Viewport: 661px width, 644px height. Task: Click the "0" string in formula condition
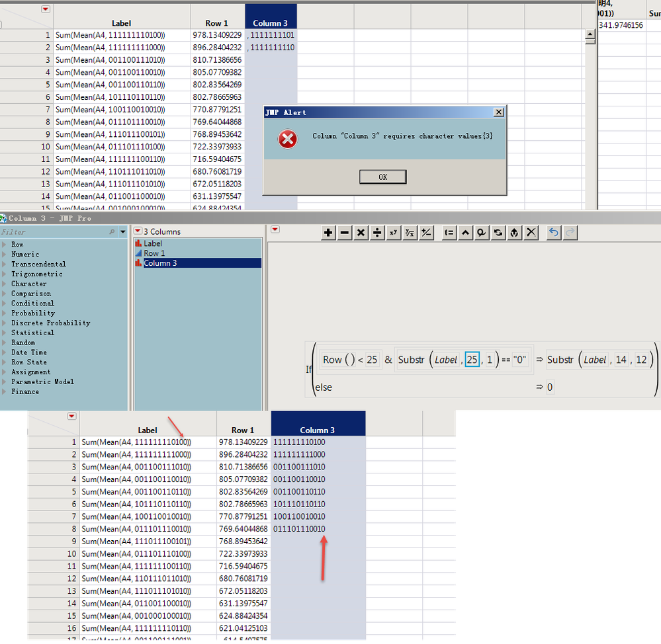click(520, 360)
